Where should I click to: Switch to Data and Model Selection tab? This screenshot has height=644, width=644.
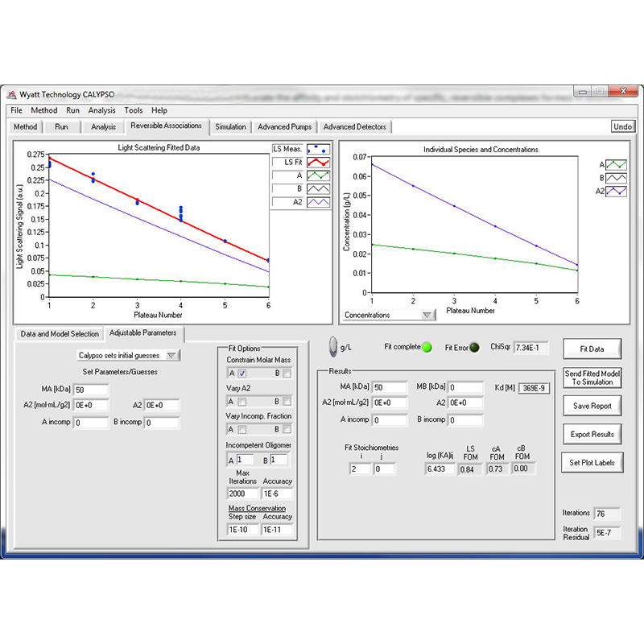coord(60,334)
